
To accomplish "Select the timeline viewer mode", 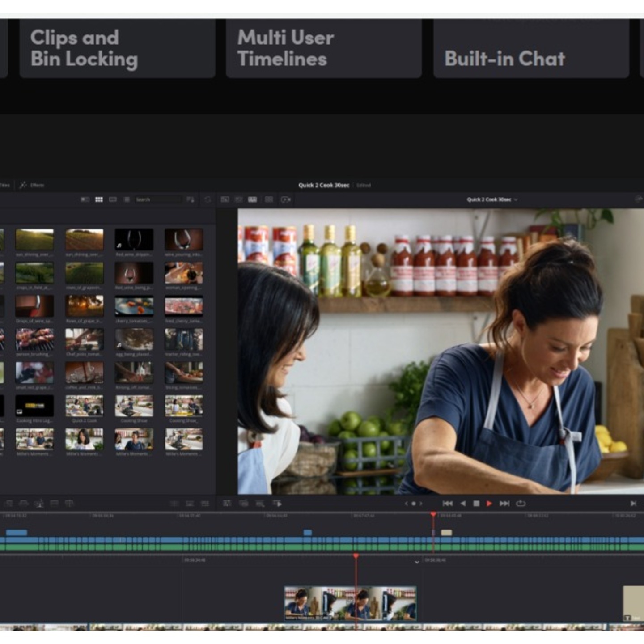I will click(253, 199).
